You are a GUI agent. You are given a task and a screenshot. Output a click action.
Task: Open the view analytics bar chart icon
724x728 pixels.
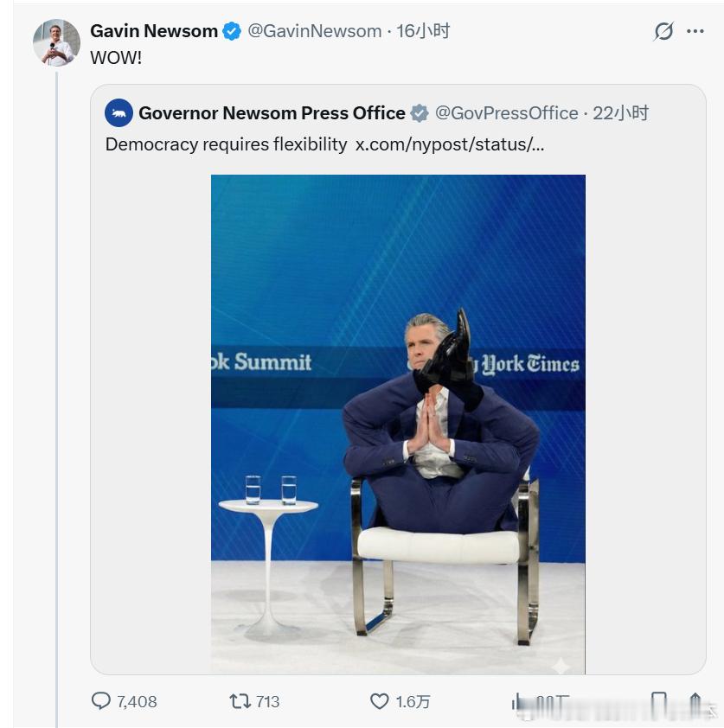(x=520, y=702)
